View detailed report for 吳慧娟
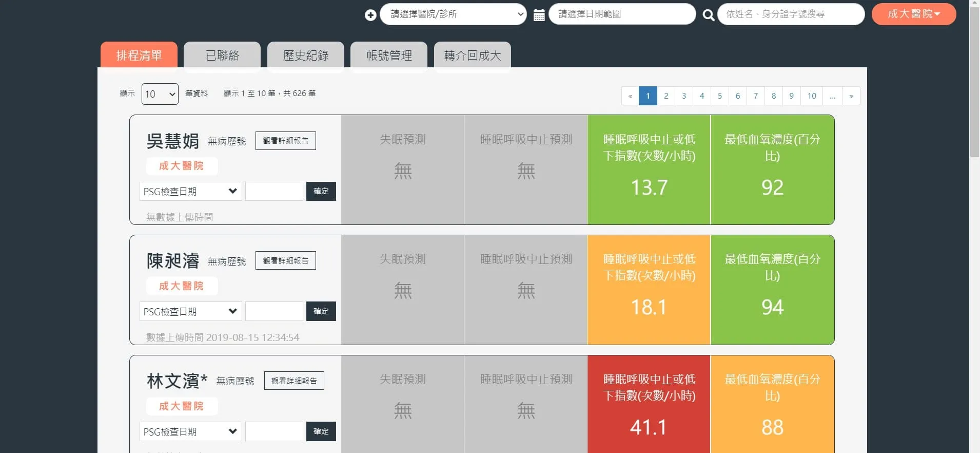This screenshot has width=980, height=453. [286, 141]
